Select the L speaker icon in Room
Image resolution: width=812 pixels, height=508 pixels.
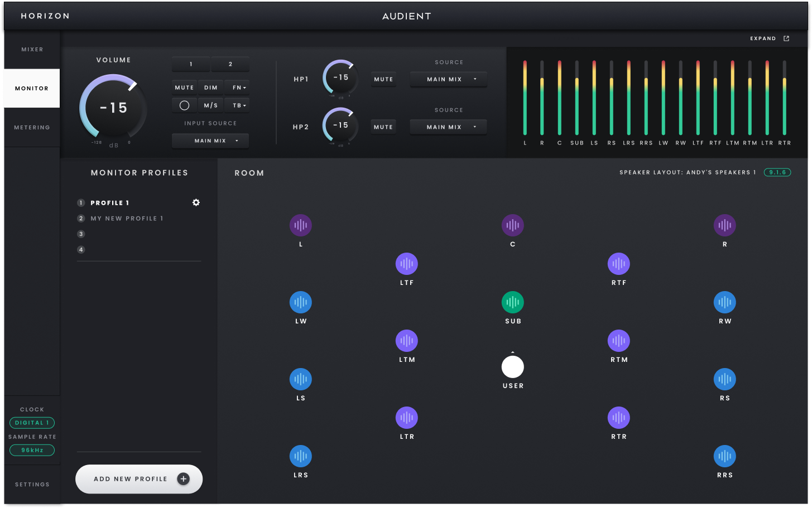point(301,225)
